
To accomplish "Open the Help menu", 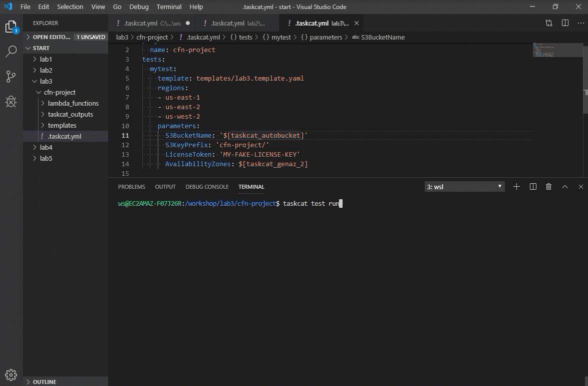I will tap(196, 7).
